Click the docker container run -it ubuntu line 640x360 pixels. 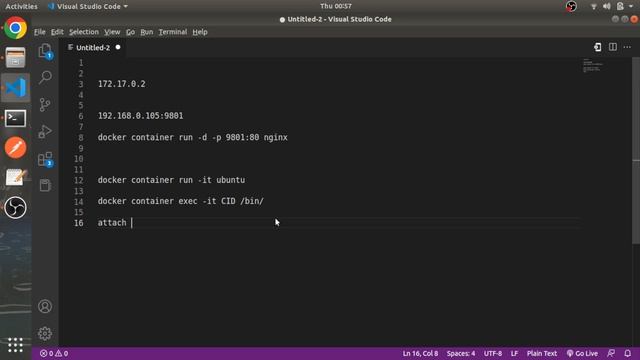pyautogui.click(x=171, y=180)
